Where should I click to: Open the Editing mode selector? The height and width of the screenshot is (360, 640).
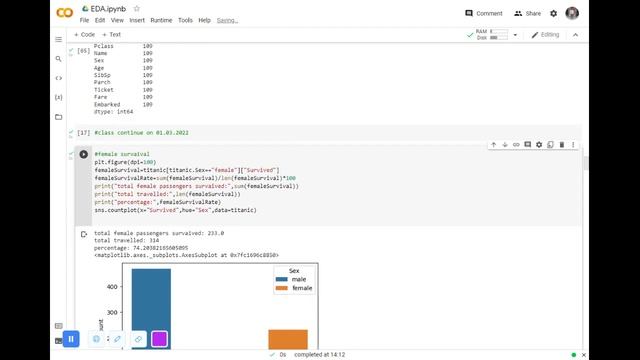(545, 35)
